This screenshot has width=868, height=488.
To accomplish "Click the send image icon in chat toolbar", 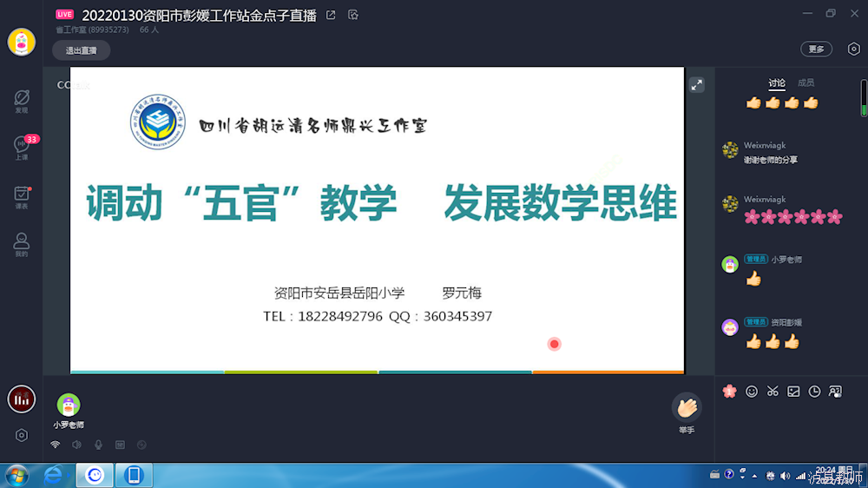I will pyautogui.click(x=793, y=392).
